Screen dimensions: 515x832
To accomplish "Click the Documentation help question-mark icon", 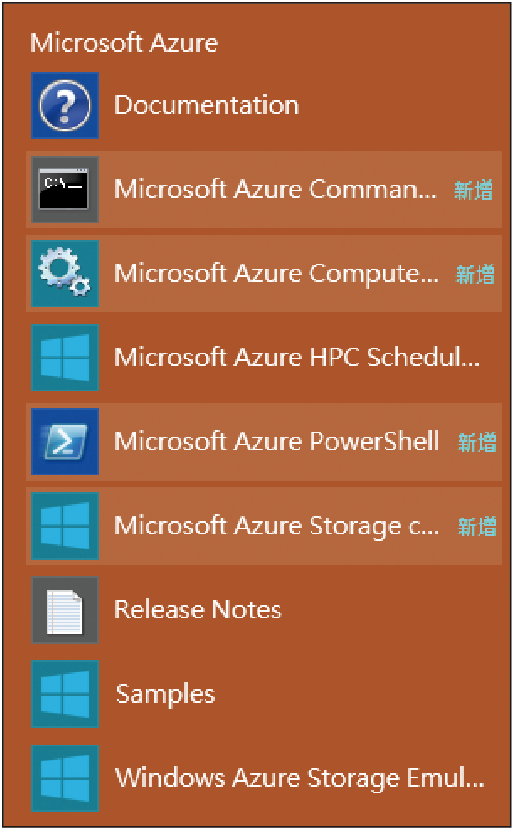I will coord(65,106).
